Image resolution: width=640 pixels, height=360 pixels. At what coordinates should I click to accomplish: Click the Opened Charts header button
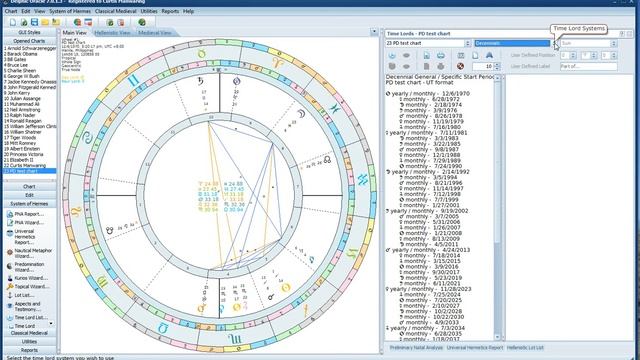point(29,41)
